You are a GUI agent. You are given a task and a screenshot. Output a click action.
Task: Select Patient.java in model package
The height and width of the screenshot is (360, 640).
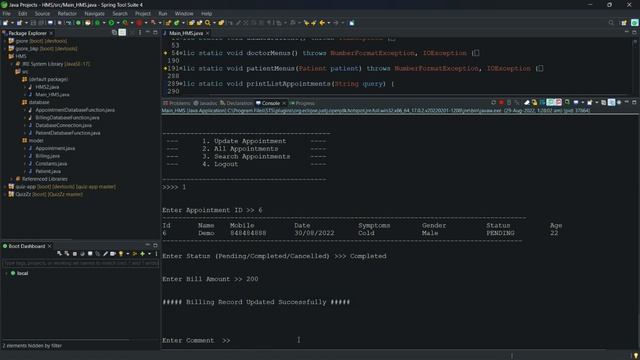click(48, 171)
